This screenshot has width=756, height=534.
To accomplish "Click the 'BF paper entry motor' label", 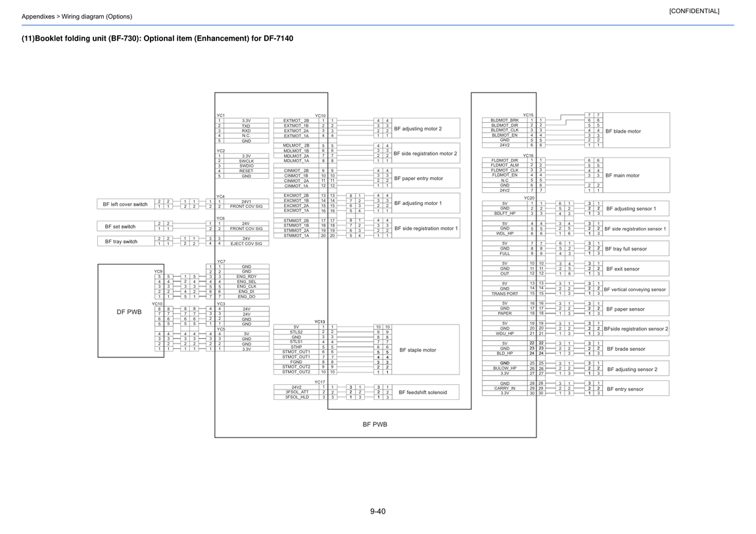I will (x=419, y=178).
